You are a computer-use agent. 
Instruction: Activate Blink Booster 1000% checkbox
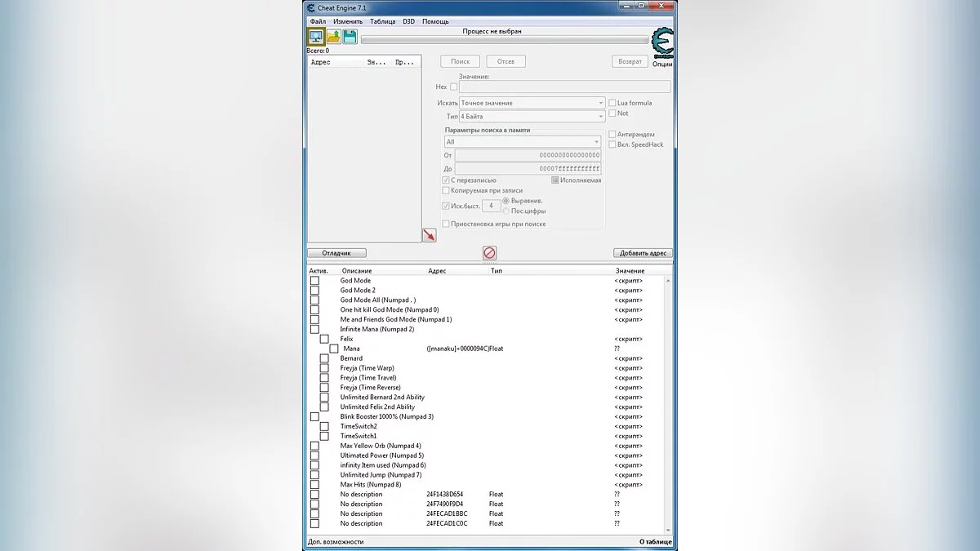click(x=314, y=416)
